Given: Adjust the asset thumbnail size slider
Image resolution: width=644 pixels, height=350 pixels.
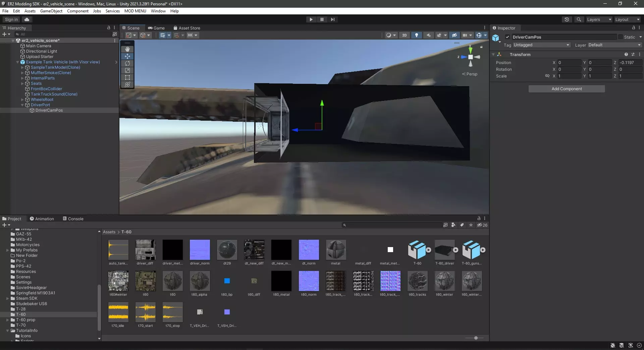Looking at the screenshot, I should 476,338.
